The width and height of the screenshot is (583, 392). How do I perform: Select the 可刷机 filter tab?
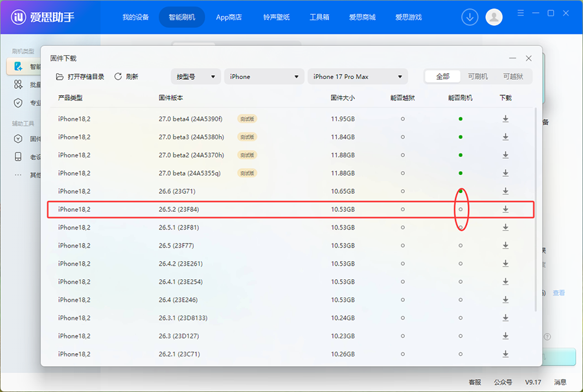click(478, 76)
